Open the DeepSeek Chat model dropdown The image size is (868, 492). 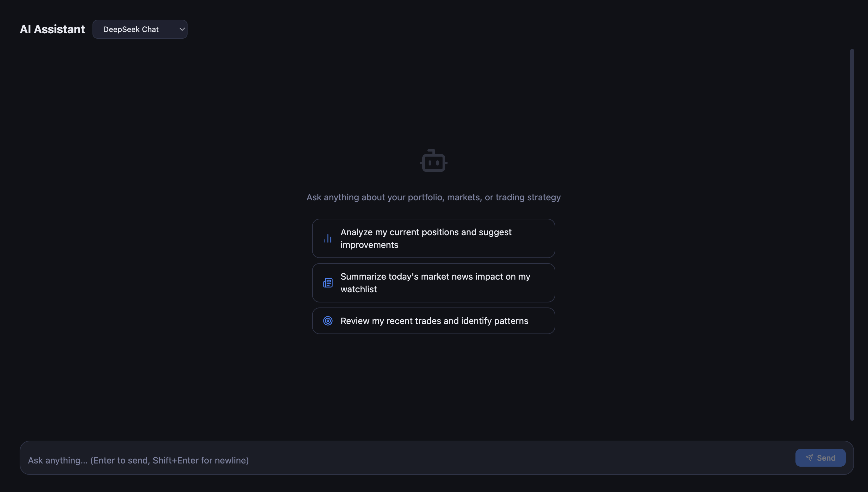(140, 29)
